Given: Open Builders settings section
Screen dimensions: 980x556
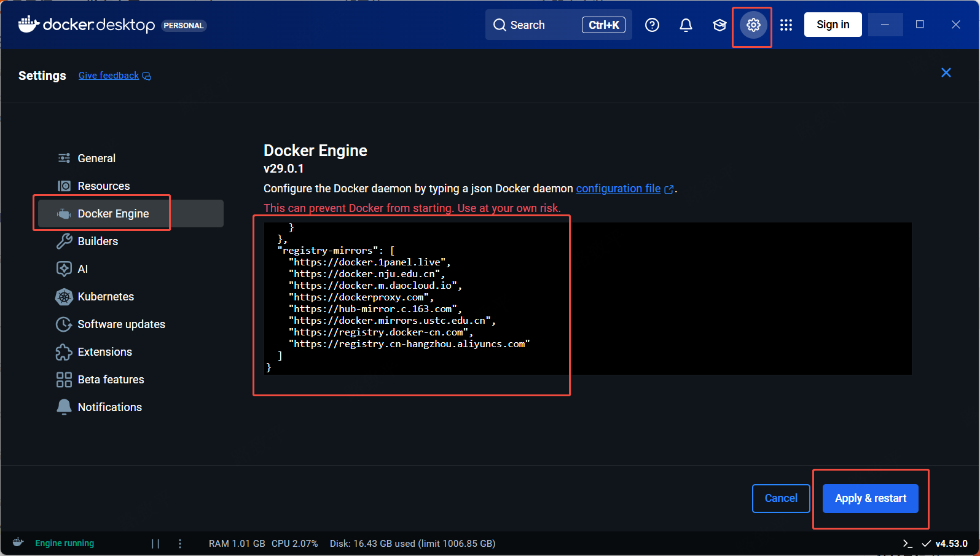Looking at the screenshot, I should (x=130, y=241).
